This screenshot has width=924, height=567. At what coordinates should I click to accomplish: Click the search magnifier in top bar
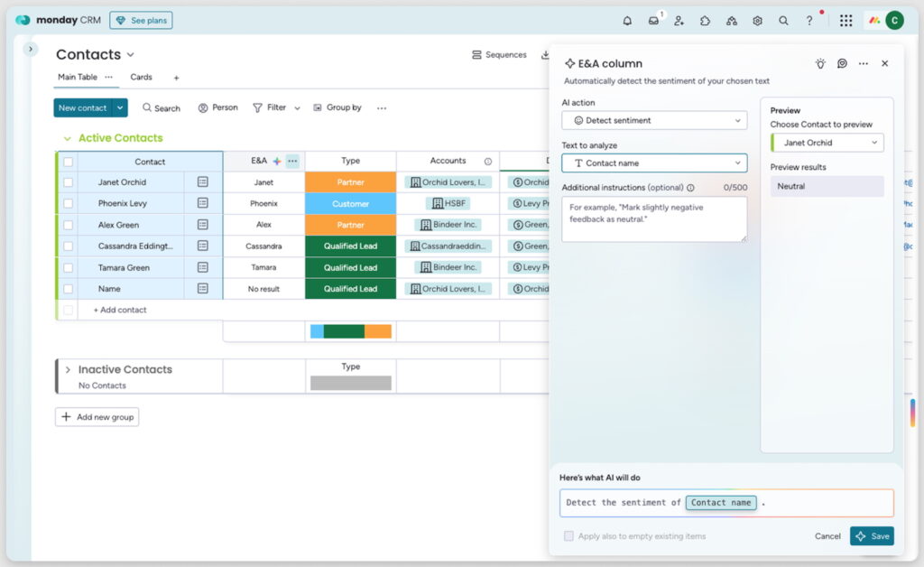783,21
